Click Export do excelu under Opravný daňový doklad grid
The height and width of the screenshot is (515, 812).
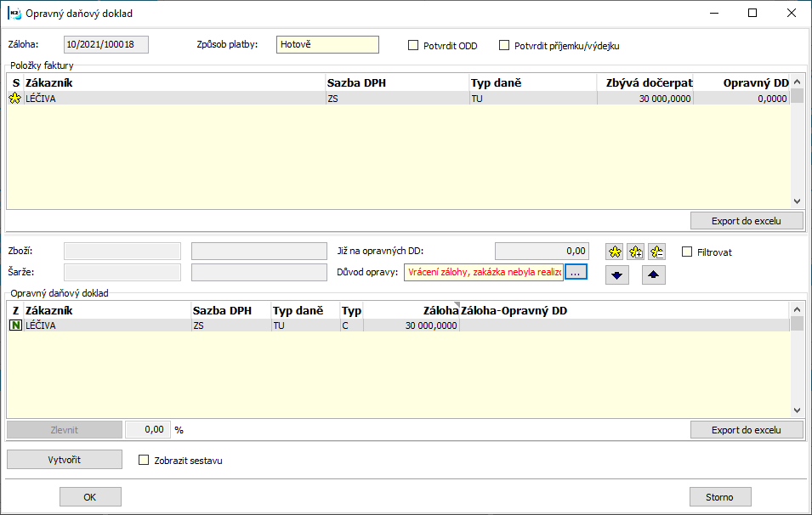[x=747, y=430]
